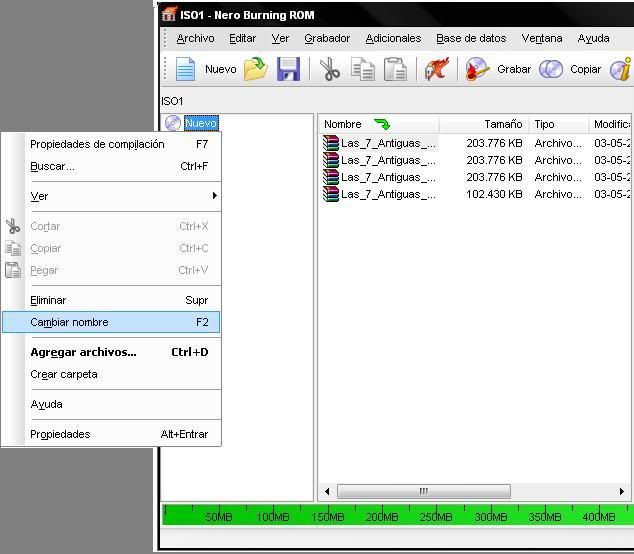
Task: Click the flaming recorder selection icon
Action: pyautogui.click(x=437, y=69)
